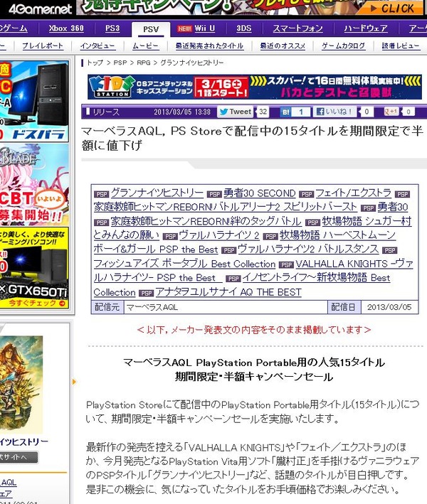Open 牧場物語 シュガー村とみんなの願い link
Screen dimensions: 427x504
(x=367, y=221)
